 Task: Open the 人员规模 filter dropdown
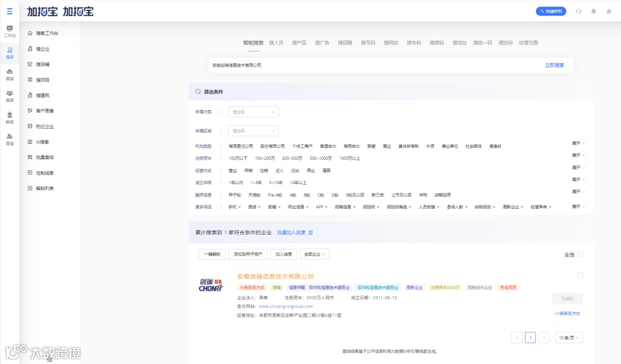click(429, 207)
